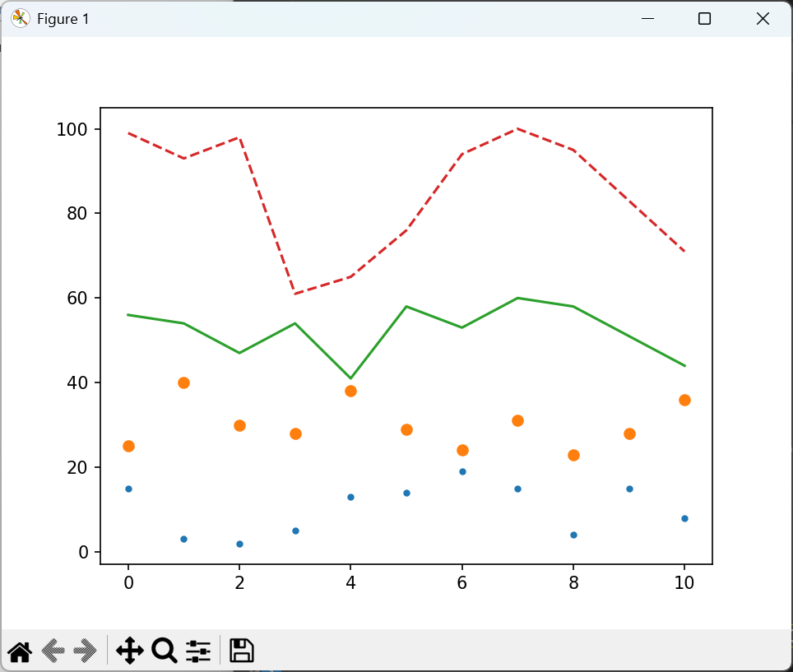
Task: Save the figure with floppy disk icon
Action: tap(241, 651)
